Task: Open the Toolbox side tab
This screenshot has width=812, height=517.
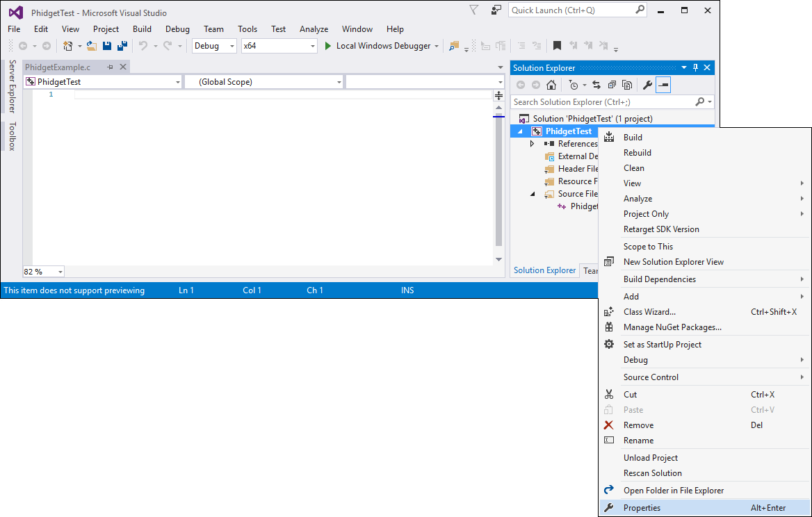Action: coord(12,136)
